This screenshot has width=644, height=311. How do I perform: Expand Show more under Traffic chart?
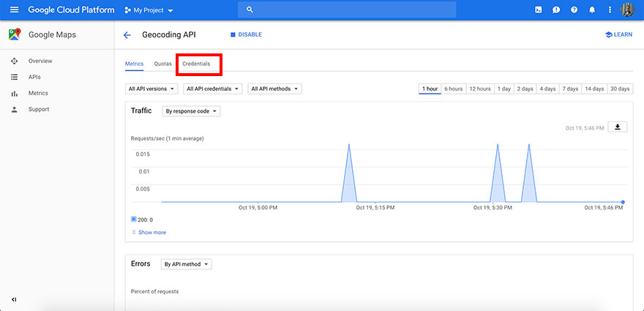coord(149,233)
